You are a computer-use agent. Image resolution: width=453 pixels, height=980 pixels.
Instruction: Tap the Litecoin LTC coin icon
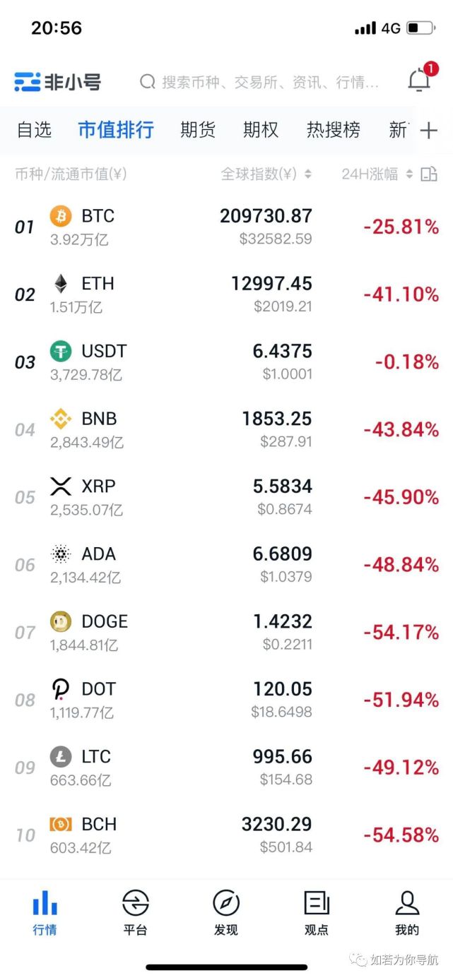pos(60,757)
